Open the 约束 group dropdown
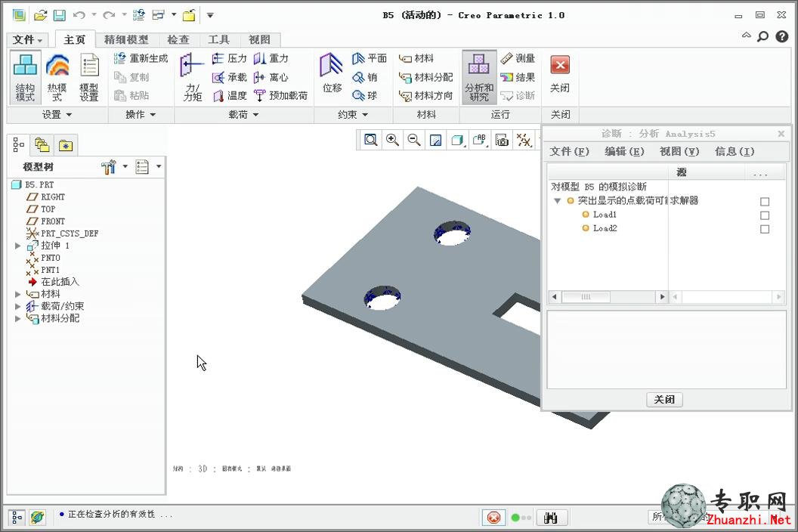 click(353, 115)
